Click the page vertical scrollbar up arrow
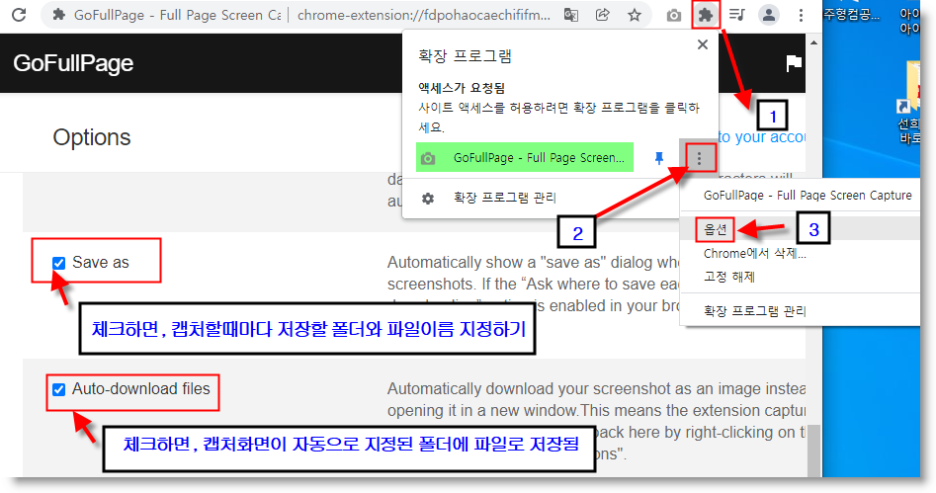Viewport: 936px width, 493px height. point(813,44)
